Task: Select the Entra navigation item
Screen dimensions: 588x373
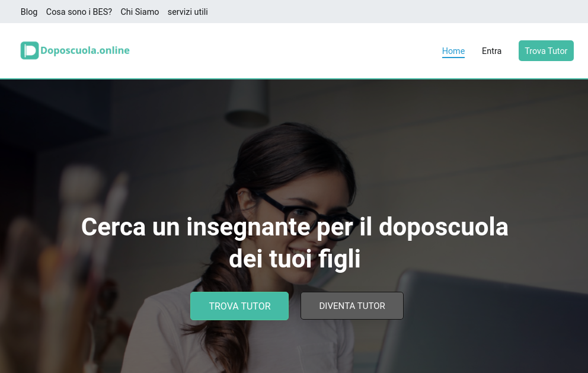Action: (x=491, y=51)
